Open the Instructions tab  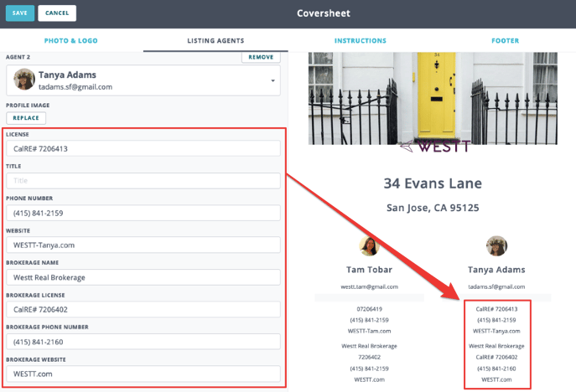(360, 40)
